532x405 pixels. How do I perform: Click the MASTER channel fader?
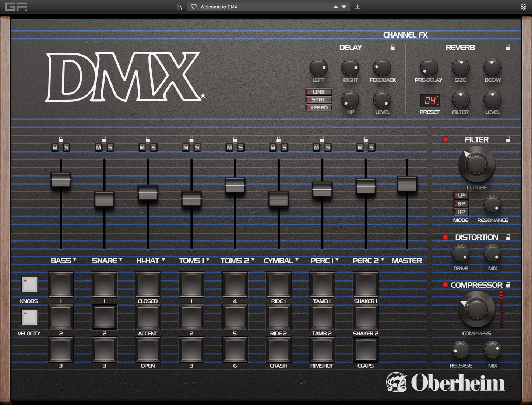[407, 183]
